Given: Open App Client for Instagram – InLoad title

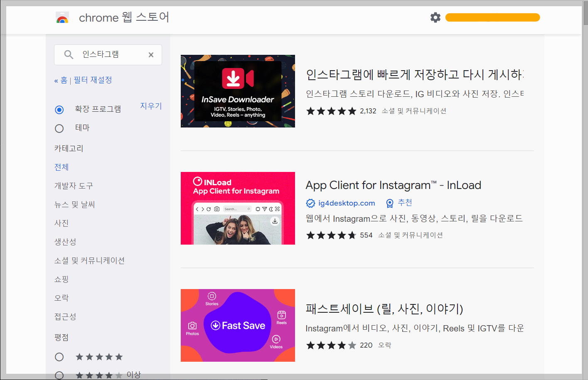Looking at the screenshot, I should pyautogui.click(x=394, y=185).
